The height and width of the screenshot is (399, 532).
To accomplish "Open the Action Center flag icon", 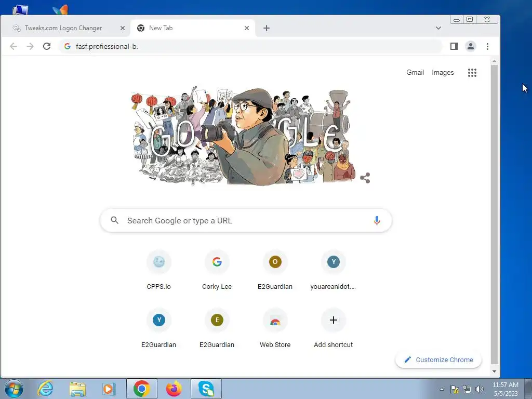I will pos(454,389).
